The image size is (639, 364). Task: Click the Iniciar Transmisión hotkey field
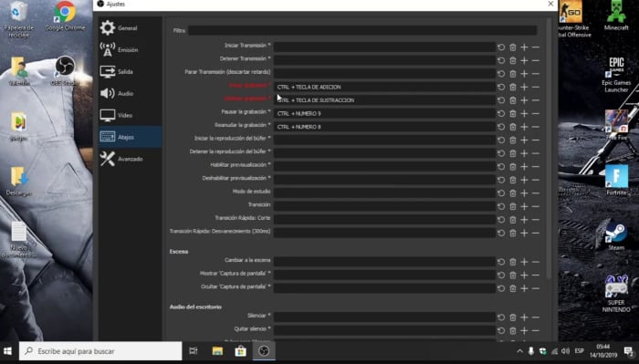(384, 47)
